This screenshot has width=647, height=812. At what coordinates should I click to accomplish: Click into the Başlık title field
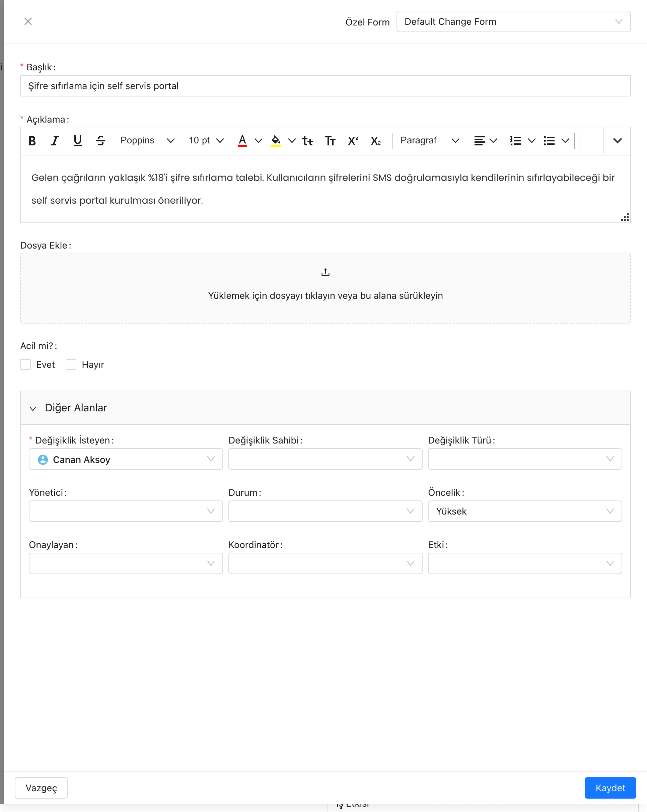[x=326, y=86]
